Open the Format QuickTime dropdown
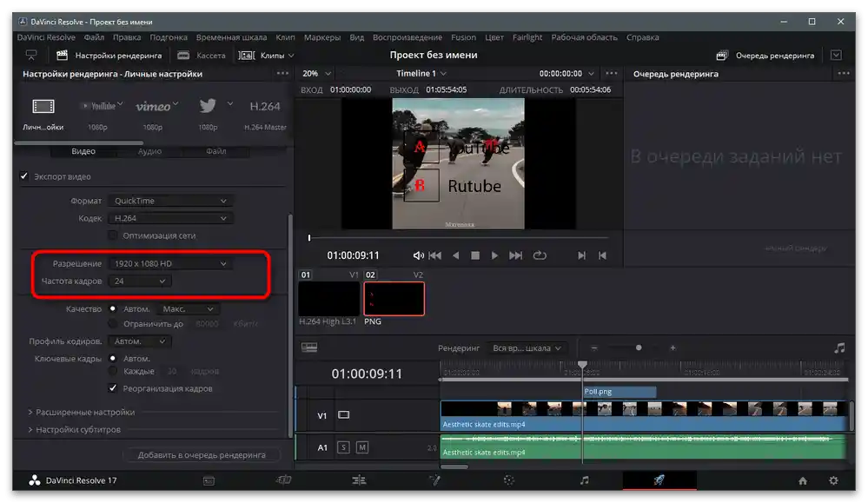Image resolution: width=868 pixels, height=503 pixels. click(x=170, y=201)
